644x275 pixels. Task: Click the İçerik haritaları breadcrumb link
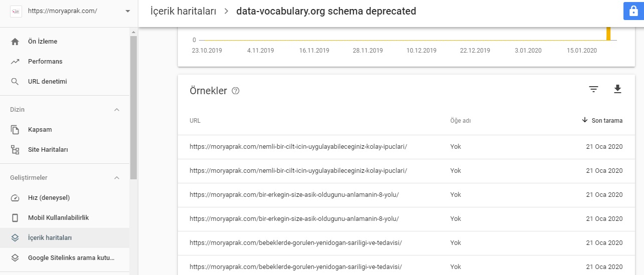183,11
